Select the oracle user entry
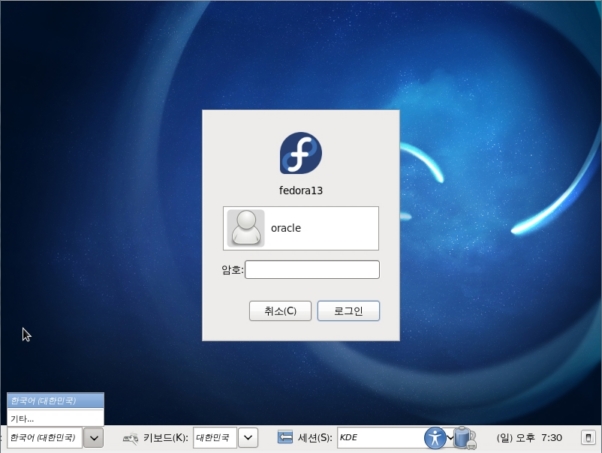Viewport: 602px width, 453px height. click(x=301, y=228)
